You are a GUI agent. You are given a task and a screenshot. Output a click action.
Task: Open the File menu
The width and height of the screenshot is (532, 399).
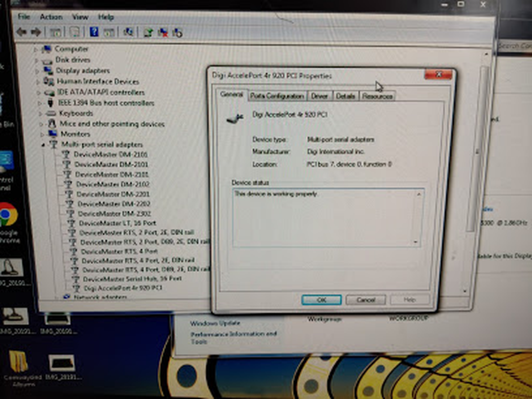point(24,17)
